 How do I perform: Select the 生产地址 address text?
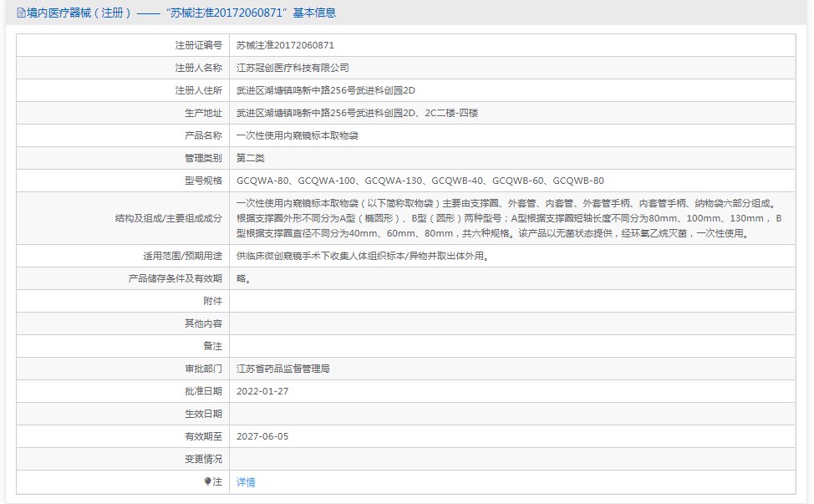pos(357,113)
